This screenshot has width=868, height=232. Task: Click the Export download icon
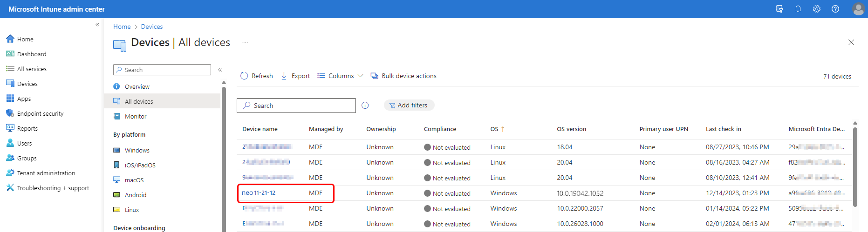pos(284,76)
